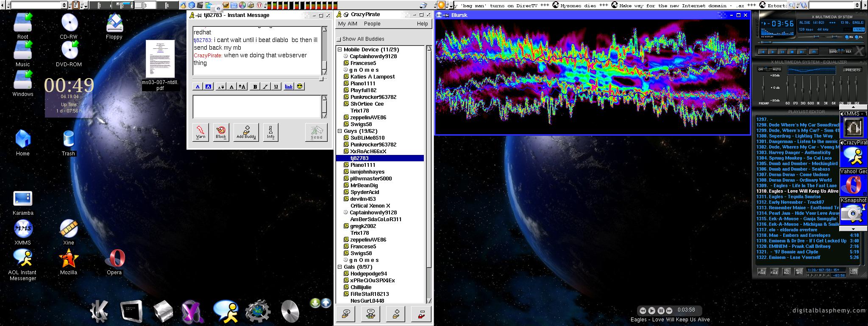This screenshot has width=868, height=326.
Task: Open the People menu
Action: tap(372, 24)
